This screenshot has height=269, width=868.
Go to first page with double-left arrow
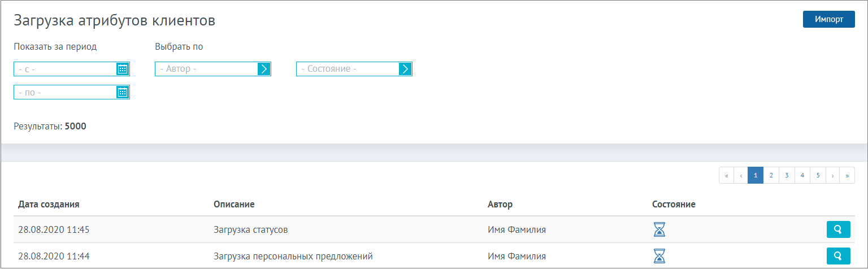point(726,175)
